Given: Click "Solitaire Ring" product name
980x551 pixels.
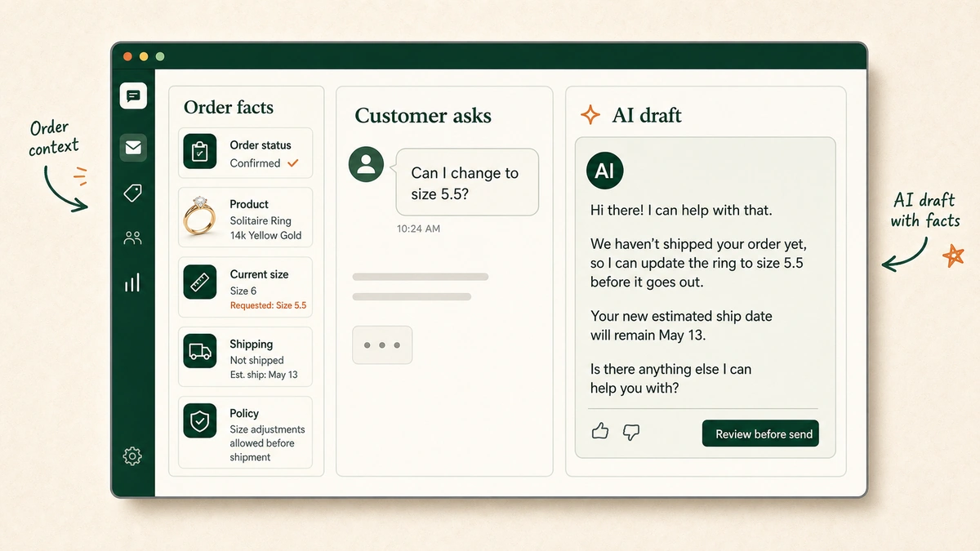Looking at the screenshot, I should click(x=261, y=220).
